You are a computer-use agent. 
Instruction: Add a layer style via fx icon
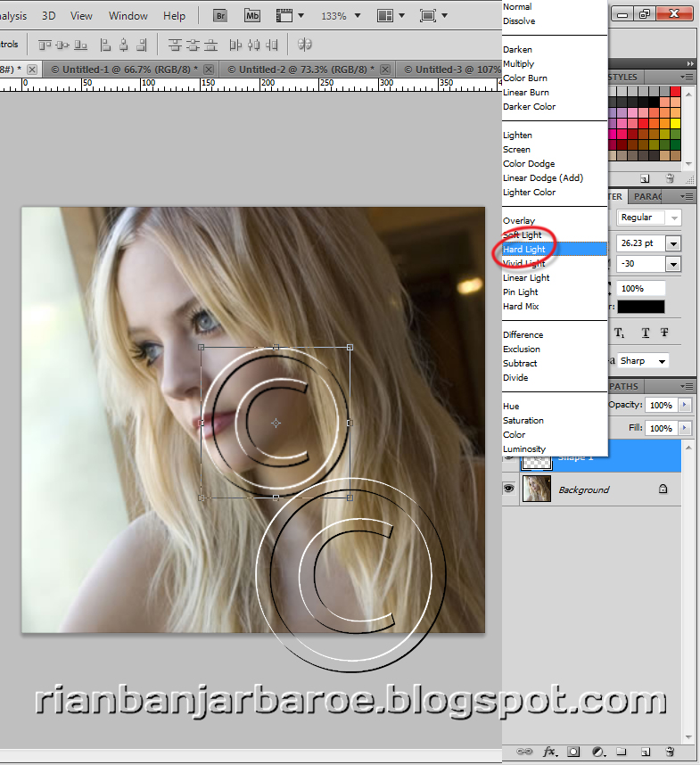point(550,752)
